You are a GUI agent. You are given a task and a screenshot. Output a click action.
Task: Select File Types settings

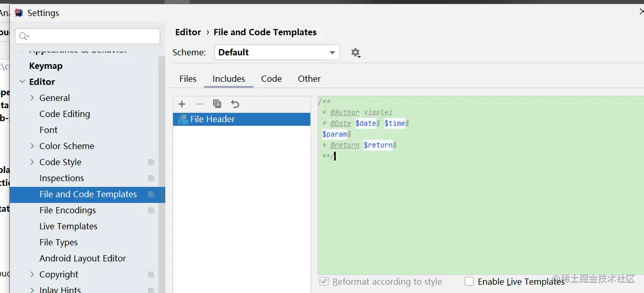click(59, 242)
